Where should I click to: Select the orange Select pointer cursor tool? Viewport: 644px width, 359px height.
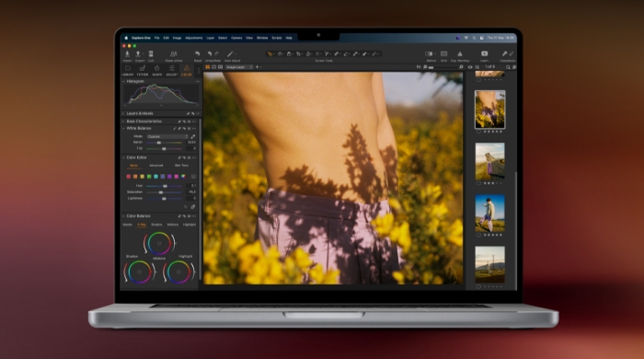270,53
